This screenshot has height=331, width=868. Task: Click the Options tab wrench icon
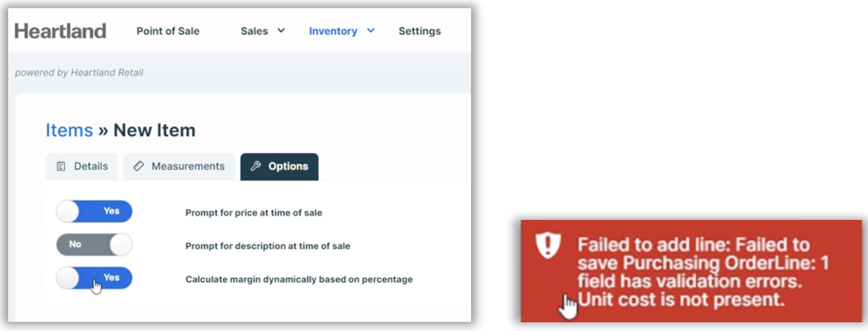pyautogui.click(x=255, y=166)
